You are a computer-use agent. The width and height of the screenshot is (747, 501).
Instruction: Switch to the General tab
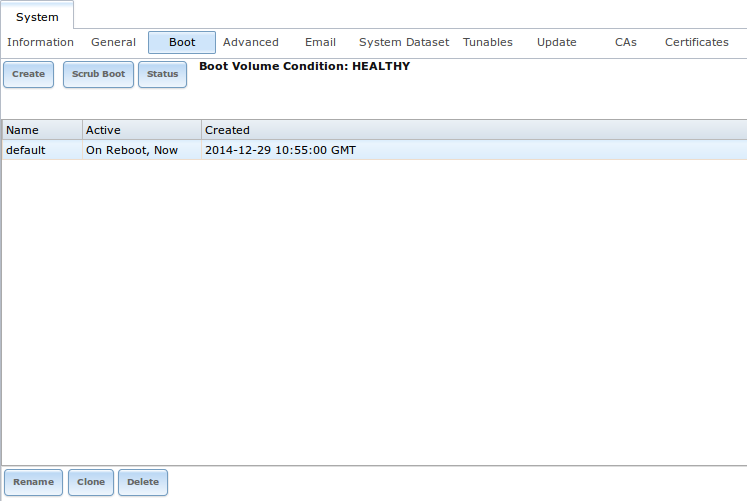[x=113, y=42]
